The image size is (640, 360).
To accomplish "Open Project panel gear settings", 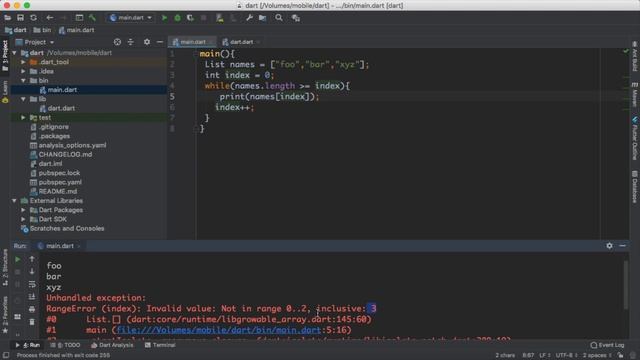I will coord(147,42).
